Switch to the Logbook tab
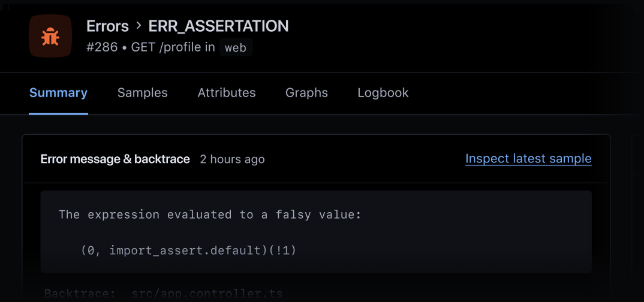Screen dimensions: 644x302 [383, 93]
